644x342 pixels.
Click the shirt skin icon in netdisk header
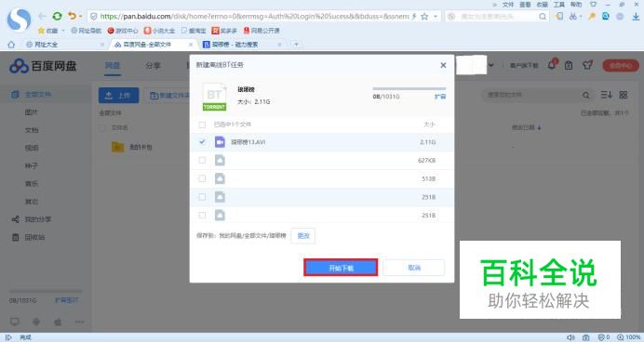pos(587,65)
